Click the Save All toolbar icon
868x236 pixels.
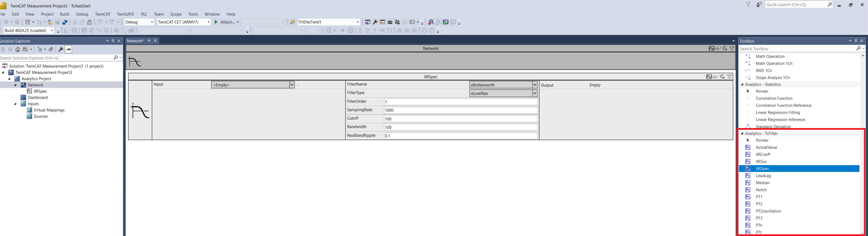[65, 22]
